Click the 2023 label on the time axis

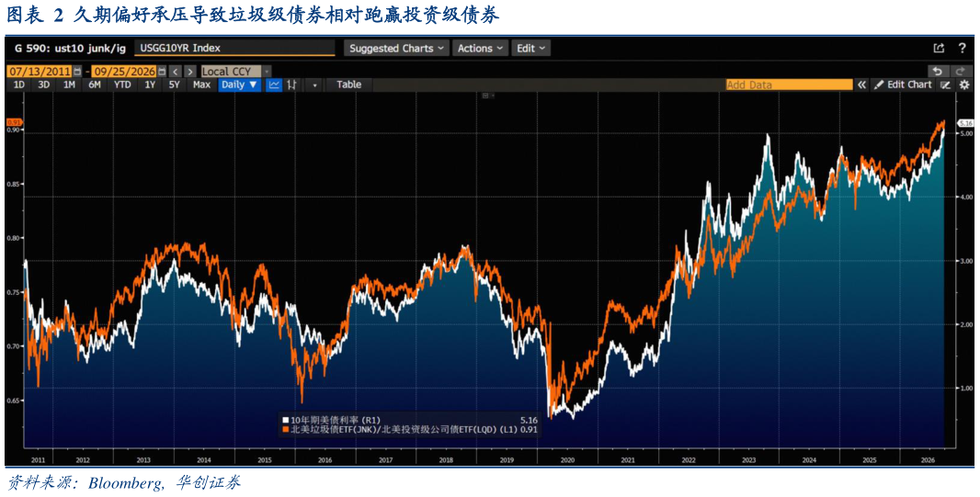coord(749,459)
